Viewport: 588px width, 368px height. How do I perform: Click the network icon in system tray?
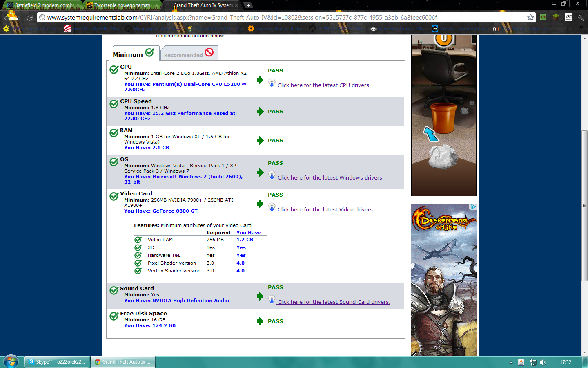pyautogui.click(x=533, y=362)
